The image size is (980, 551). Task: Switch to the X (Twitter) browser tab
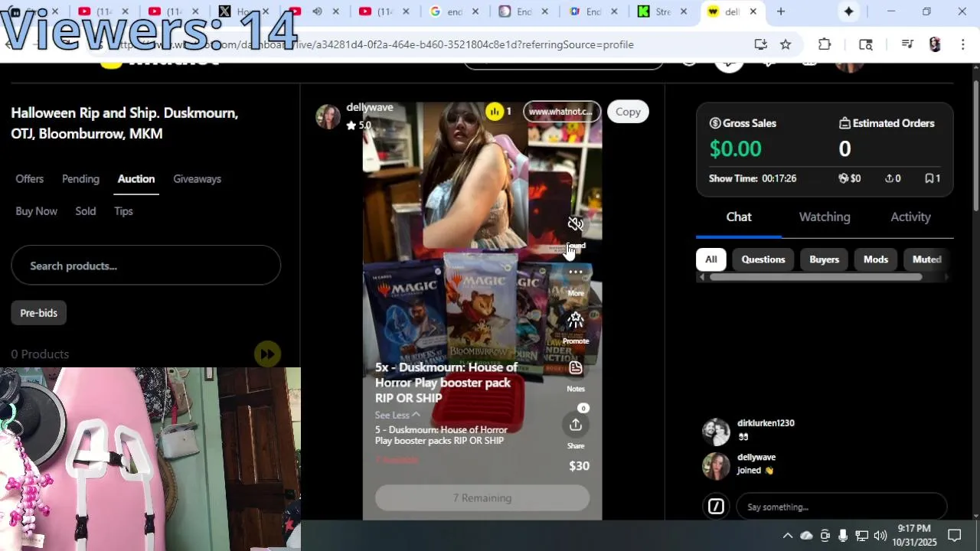click(245, 11)
